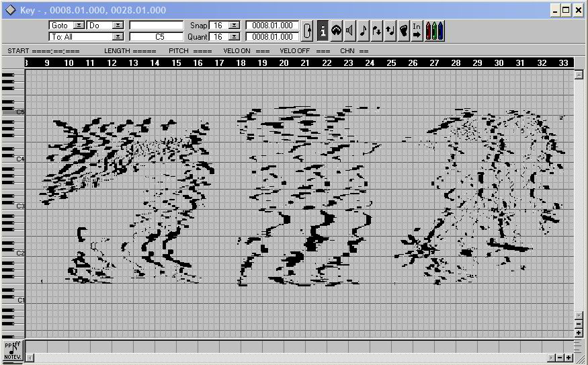This screenshot has width=588, height=365.
Task: Click the NOTEV. controller display icon
Action: pyautogui.click(x=13, y=351)
